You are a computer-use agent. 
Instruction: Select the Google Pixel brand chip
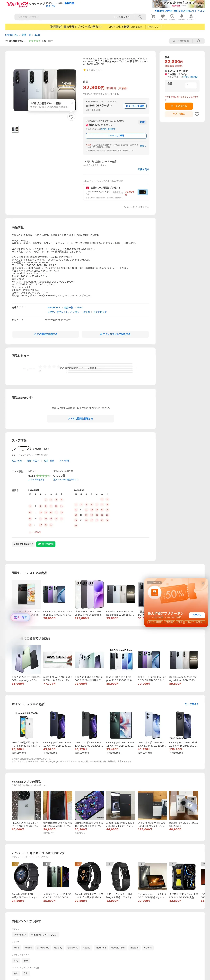tap(118, 948)
